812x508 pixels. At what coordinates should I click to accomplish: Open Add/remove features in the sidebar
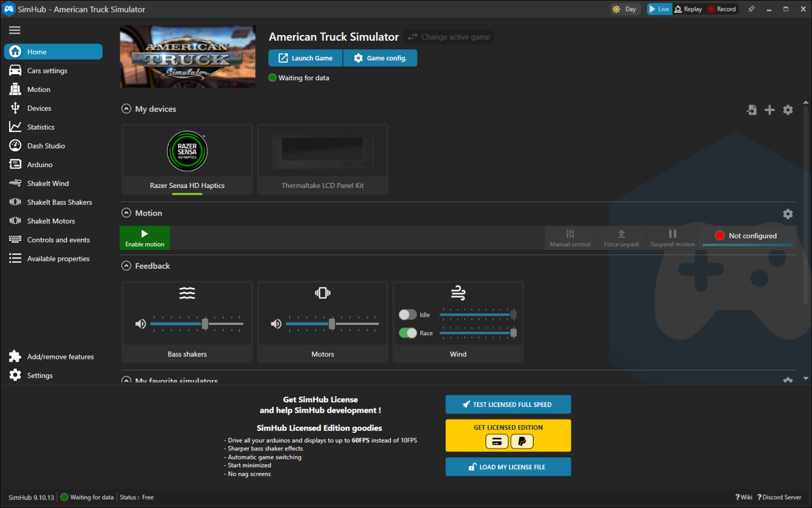(53, 357)
